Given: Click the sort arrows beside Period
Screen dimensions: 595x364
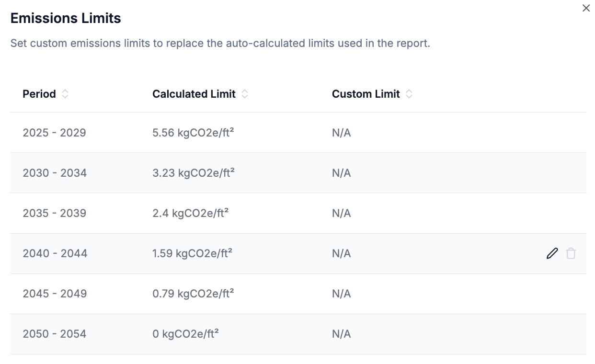Looking at the screenshot, I should coord(65,94).
